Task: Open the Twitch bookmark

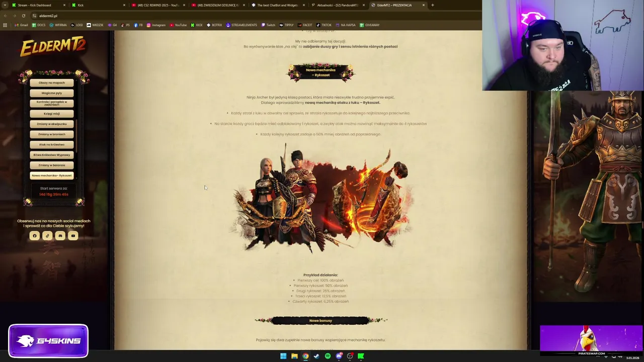Action: pos(268,25)
